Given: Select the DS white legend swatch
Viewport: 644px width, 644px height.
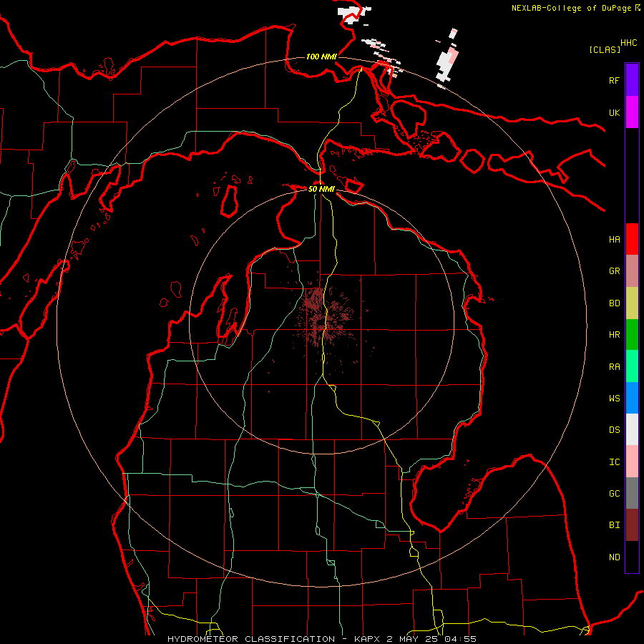Looking at the screenshot, I should [632, 429].
